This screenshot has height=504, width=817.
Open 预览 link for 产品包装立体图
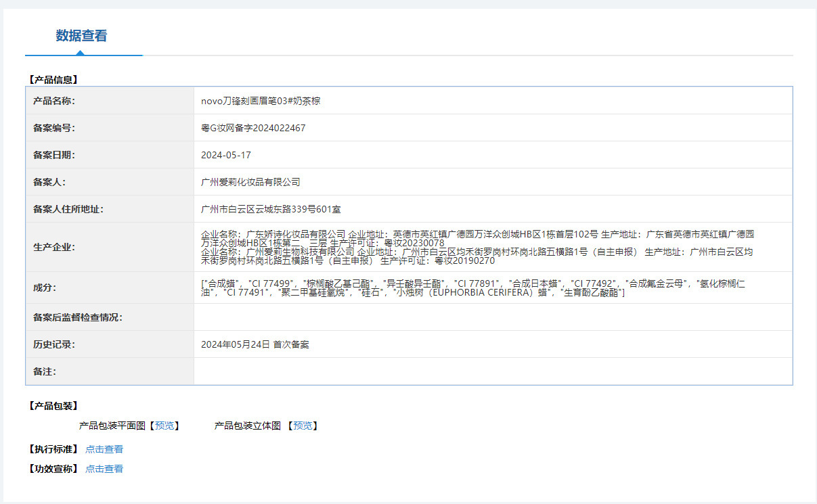(x=303, y=426)
